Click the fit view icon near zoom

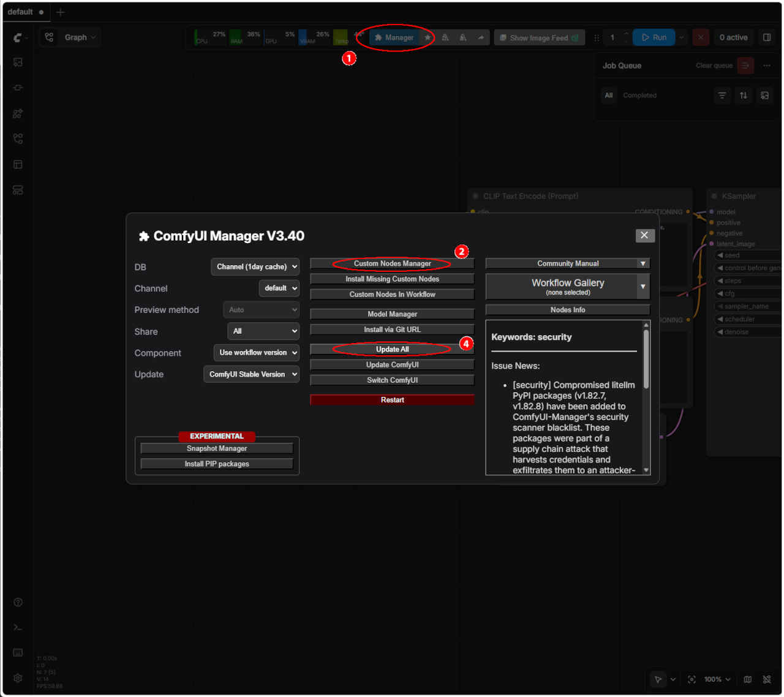(692, 679)
